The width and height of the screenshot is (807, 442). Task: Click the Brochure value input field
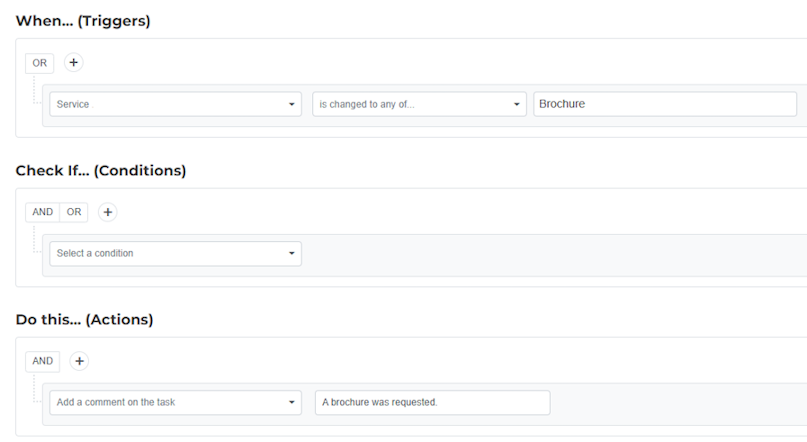pos(665,104)
